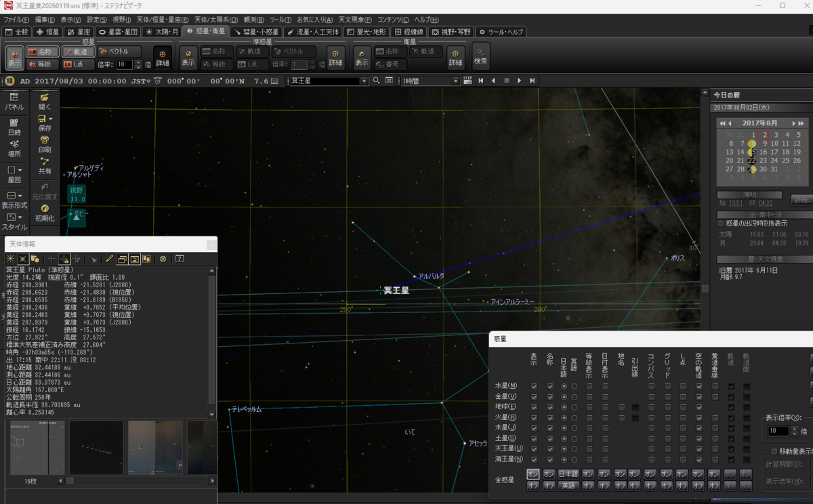Expand the 表示形式 display format dropdown

click(20, 195)
